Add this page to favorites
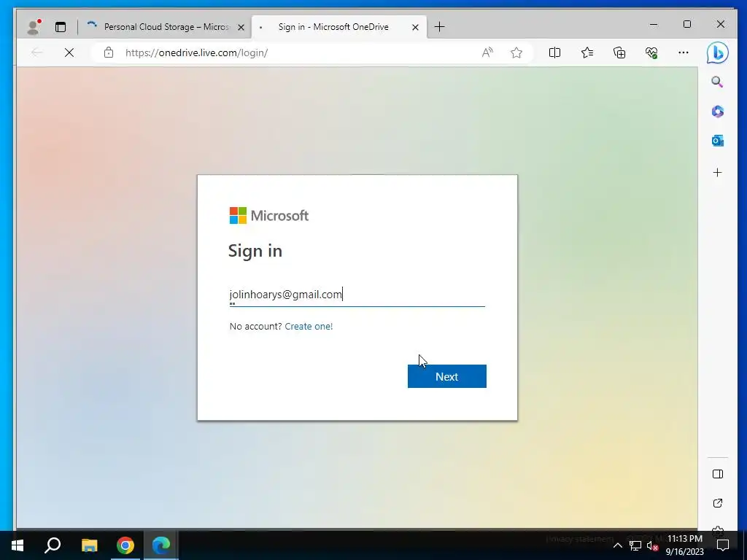 coord(516,52)
